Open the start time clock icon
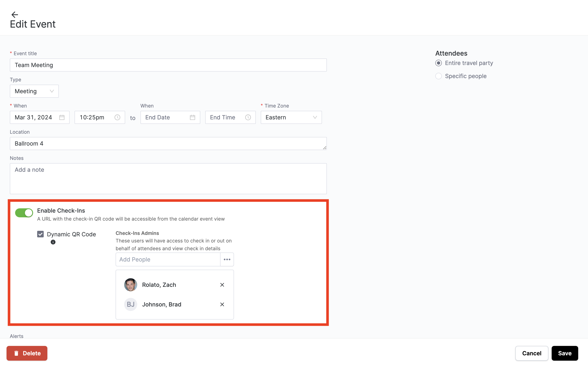588x368 pixels. [x=117, y=117]
